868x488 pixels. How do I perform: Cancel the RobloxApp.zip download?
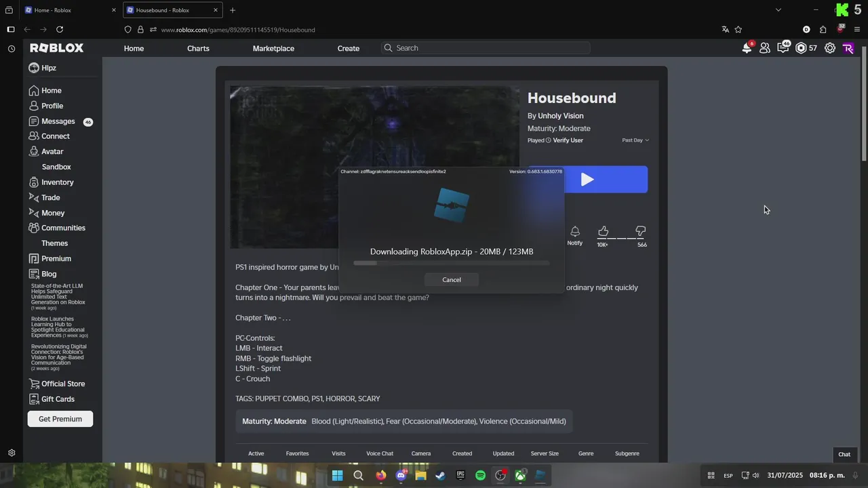452,280
